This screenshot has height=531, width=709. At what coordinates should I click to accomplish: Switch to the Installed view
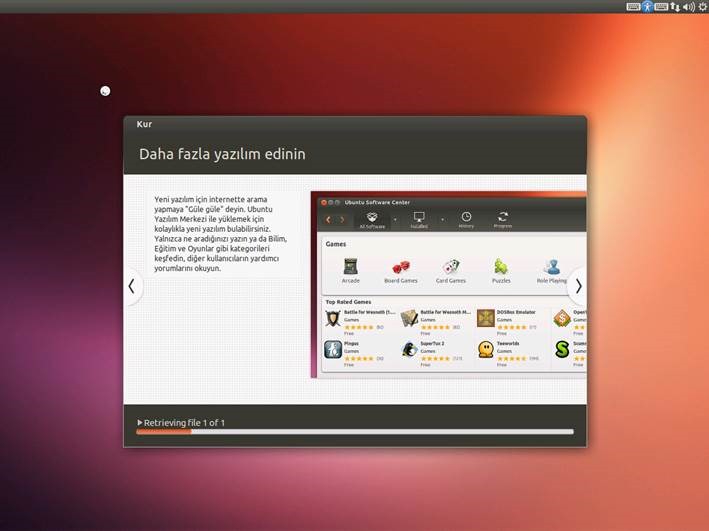(419, 219)
